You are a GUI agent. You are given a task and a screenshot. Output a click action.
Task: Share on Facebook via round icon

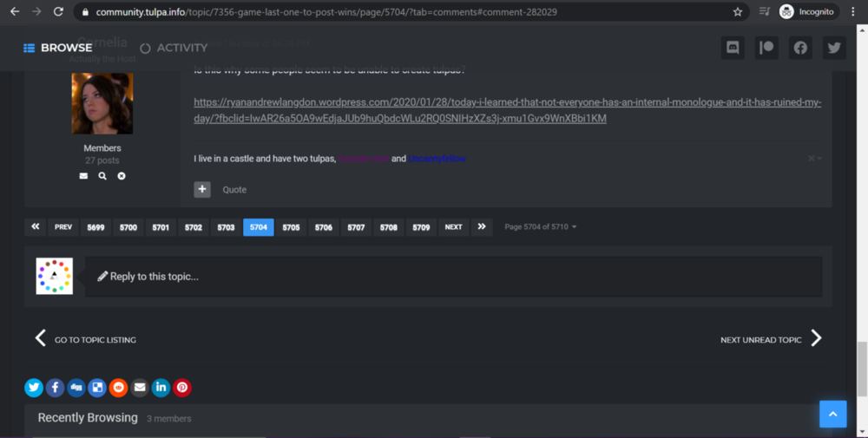[55, 388]
